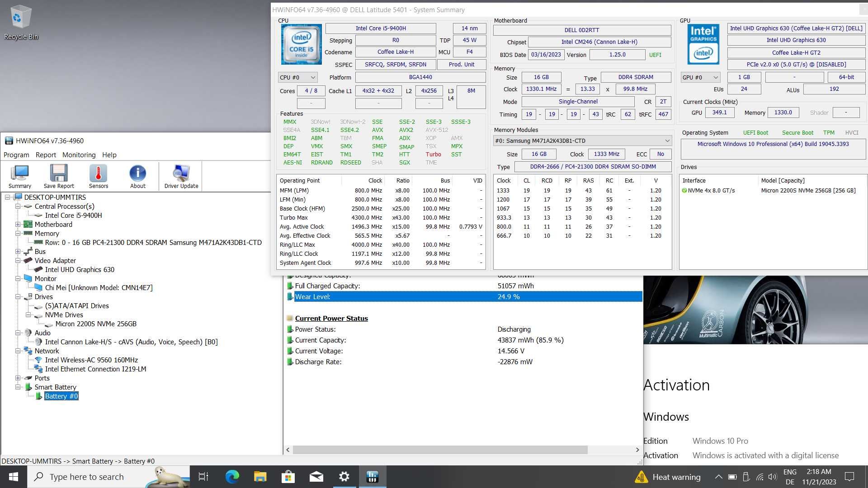Viewport: 868px width, 488px height.
Task: Click the Task View taskbar icon
Action: point(203,477)
